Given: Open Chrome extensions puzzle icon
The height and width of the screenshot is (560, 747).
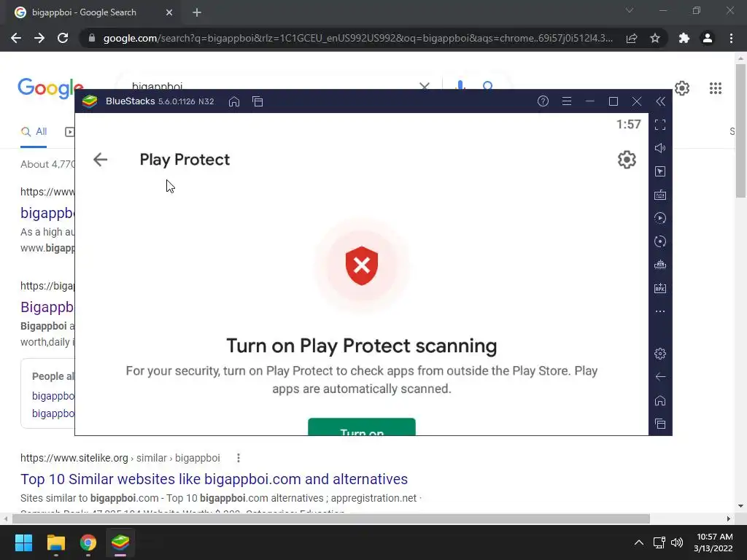Looking at the screenshot, I should [684, 38].
